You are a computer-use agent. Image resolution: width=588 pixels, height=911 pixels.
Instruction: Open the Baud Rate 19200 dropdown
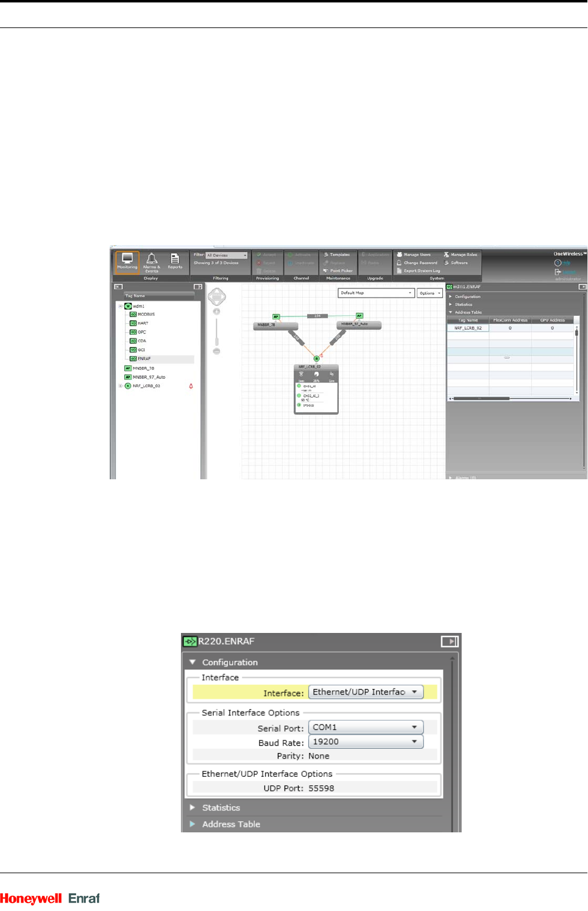(366, 742)
